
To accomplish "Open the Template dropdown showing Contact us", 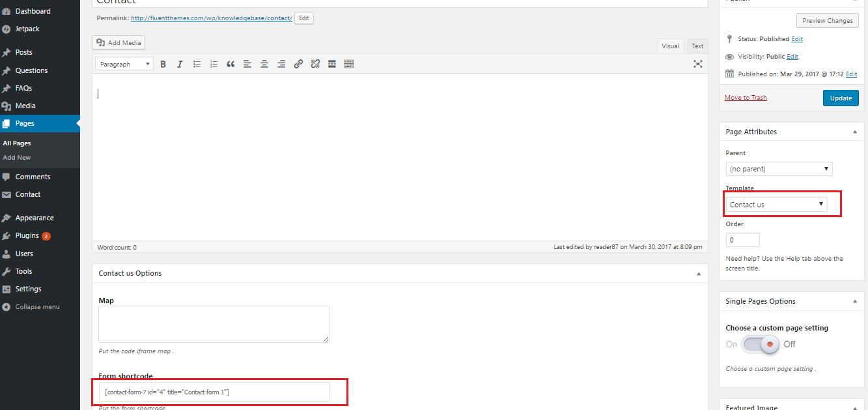I will (777, 205).
